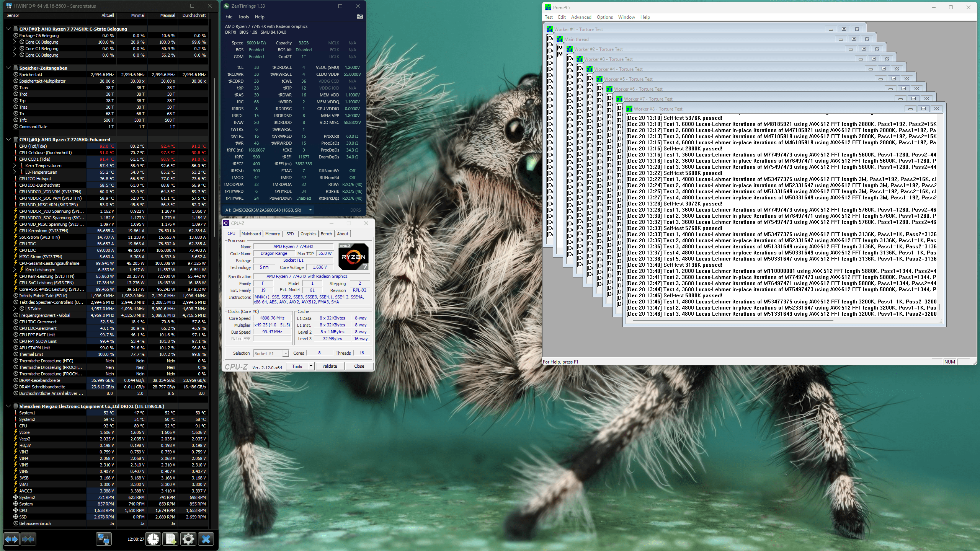
Task: Reset HWiNFO min/max values with clock icon
Action: (x=154, y=539)
